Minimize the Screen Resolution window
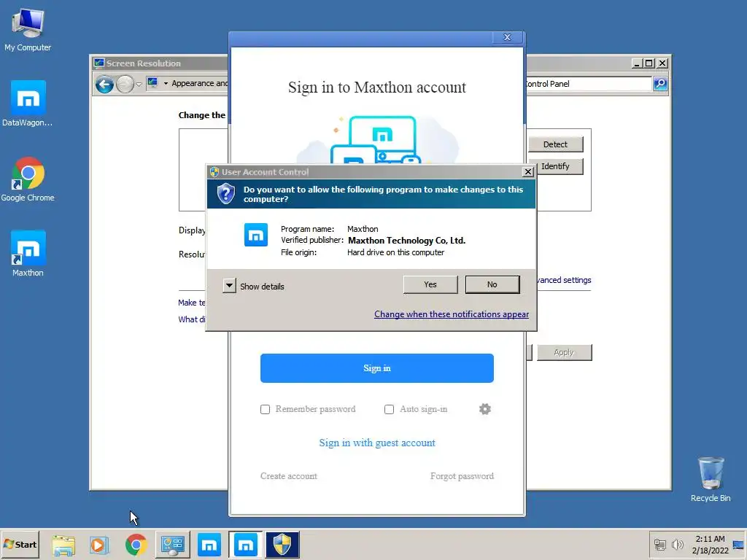This screenshot has height=560, width=747. tap(637, 63)
